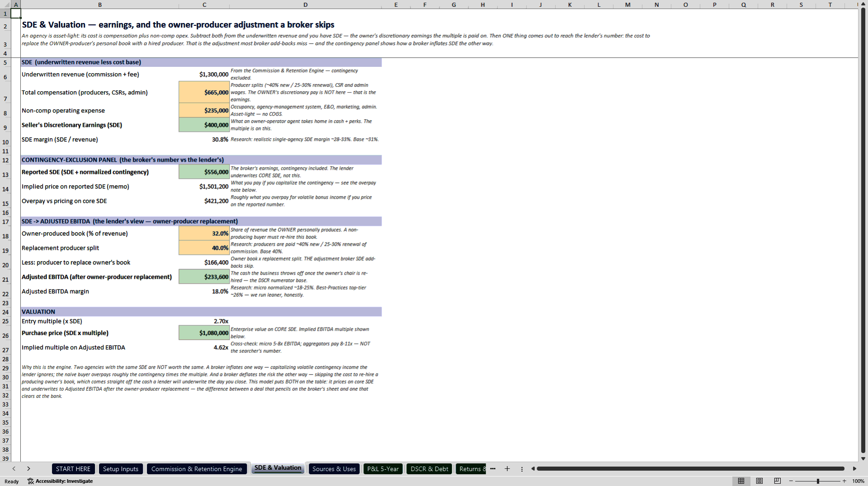Select Entry multiple 2.70x cell
Screen dimensions: 868x486
click(204, 321)
